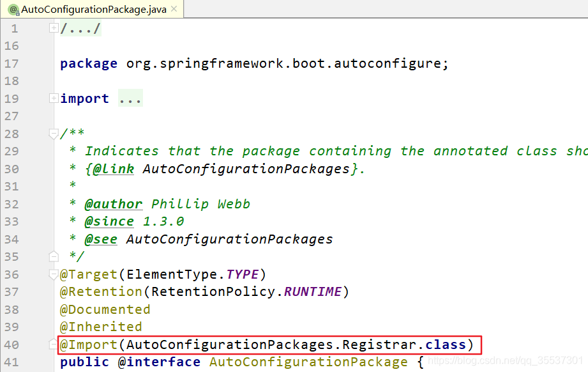Click Registrar in AutoConfigurationPackages.Registrar.class

(x=379, y=345)
